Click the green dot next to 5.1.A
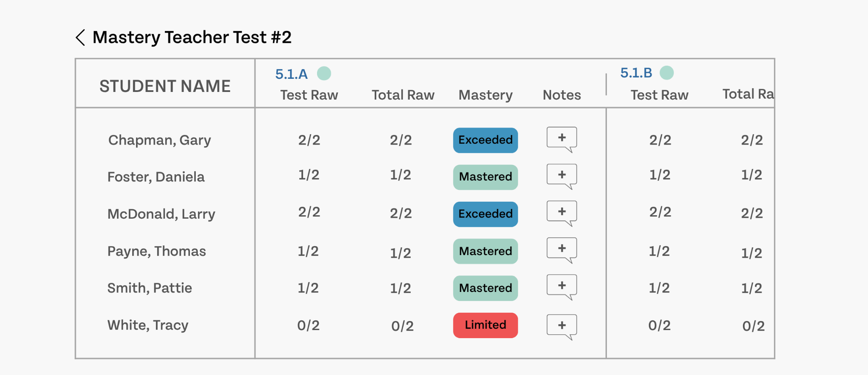Screen dimensions: 868x375 click(x=324, y=73)
